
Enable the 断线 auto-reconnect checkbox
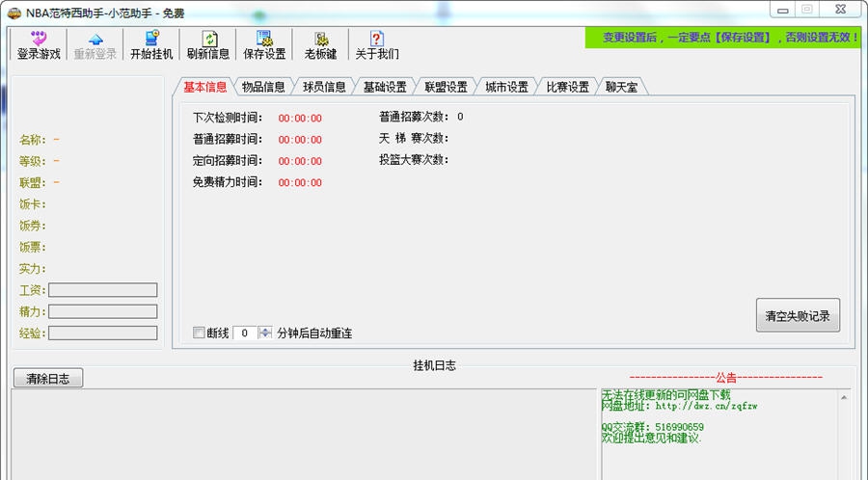click(199, 333)
